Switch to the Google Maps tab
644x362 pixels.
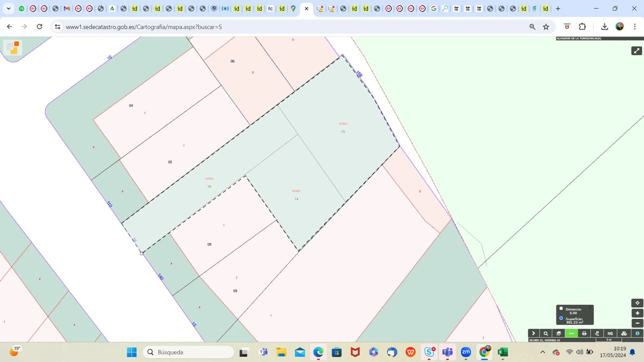293,8
